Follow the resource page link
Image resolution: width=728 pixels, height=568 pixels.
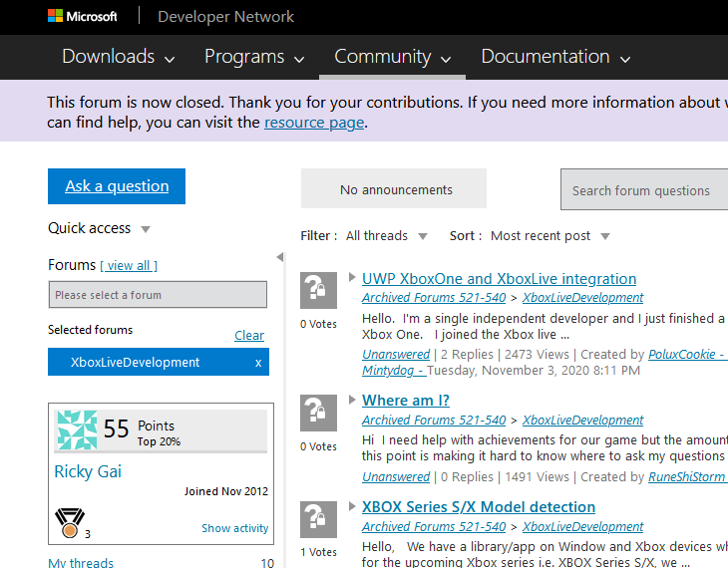[314, 123]
